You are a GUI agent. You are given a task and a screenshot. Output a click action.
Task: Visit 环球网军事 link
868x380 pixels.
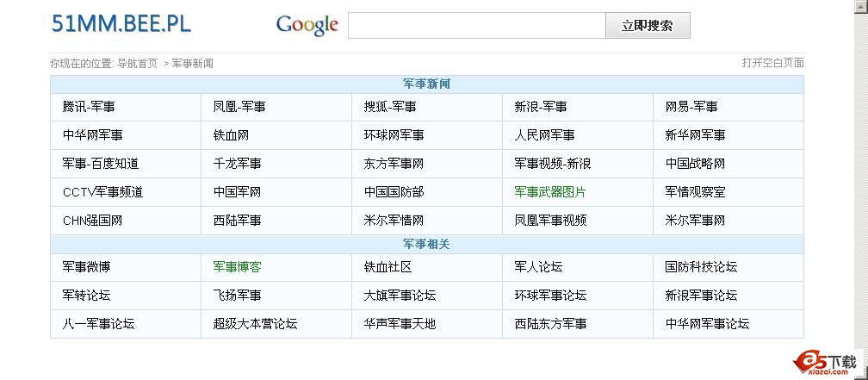[x=394, y=135]
